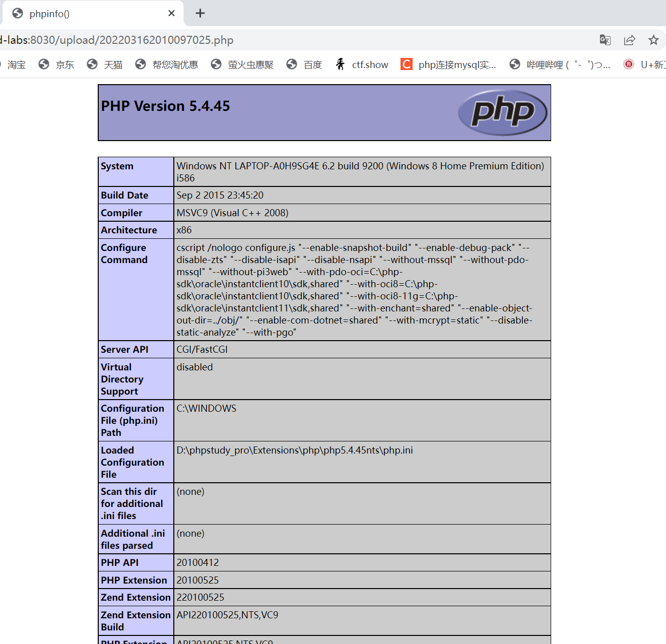The height and width of the screenshot is (644, 666).
Task: Click the PHP API label
Action: coord(119,562)
